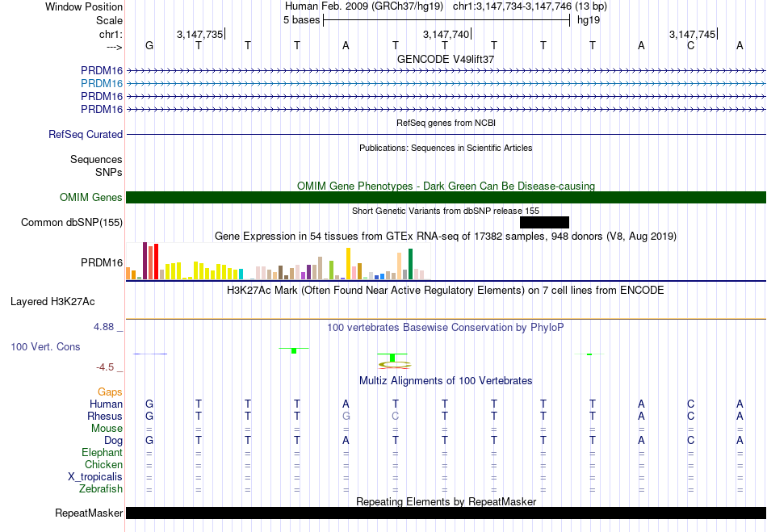Click the PRDM16 GTEx expression label
Image resolution: width=767 pixels, height=532 pixels.
click(102, 263)
